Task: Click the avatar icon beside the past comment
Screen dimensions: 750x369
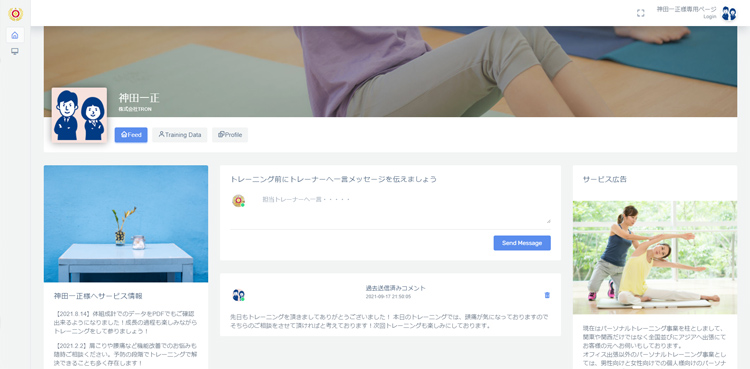Action: point(238,295)
